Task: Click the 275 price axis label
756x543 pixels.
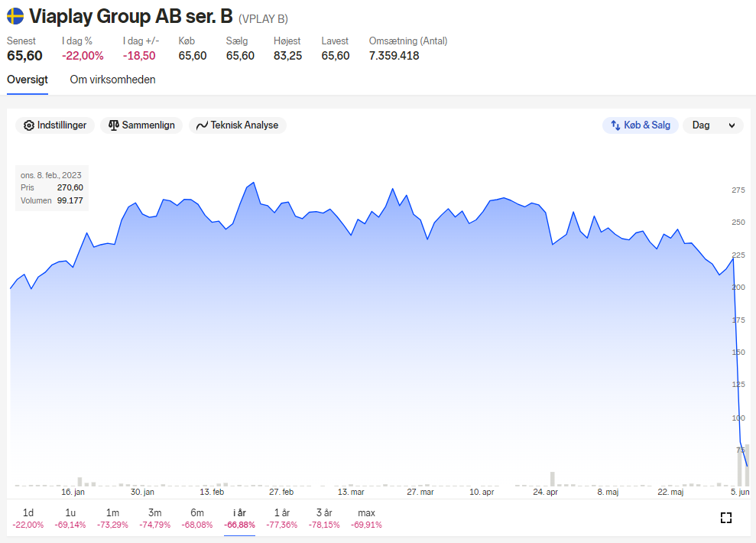Action: (x=738, y=190)
